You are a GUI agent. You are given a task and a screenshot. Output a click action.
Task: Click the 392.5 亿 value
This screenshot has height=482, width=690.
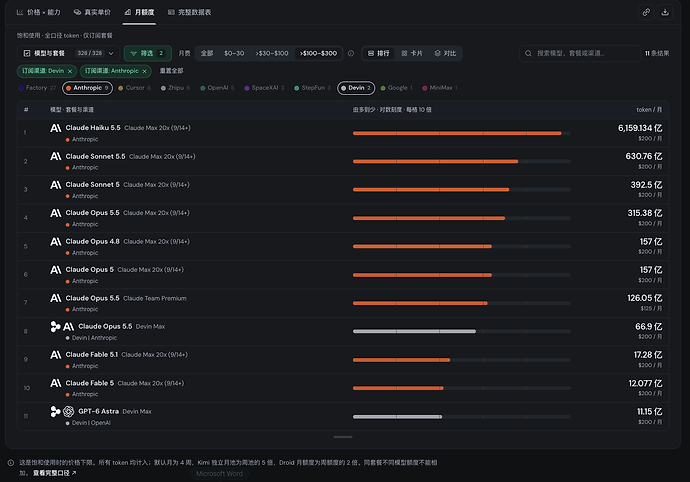(x=646, y=185)
